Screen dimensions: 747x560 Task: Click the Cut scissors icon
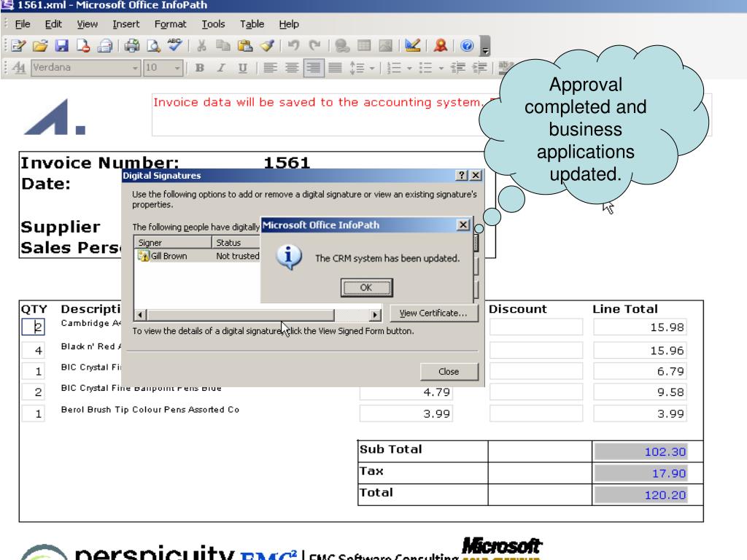[x=201, y=46]
